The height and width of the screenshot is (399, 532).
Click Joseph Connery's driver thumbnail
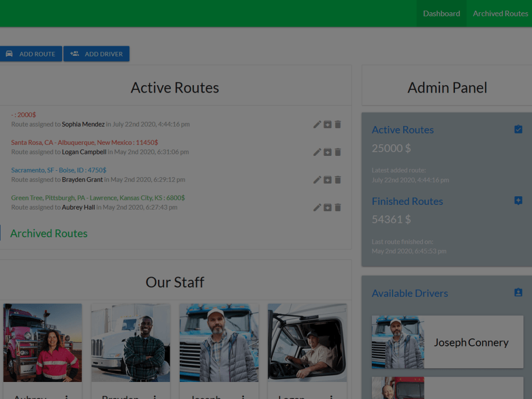pyautogui.click(x=397, y=342)
